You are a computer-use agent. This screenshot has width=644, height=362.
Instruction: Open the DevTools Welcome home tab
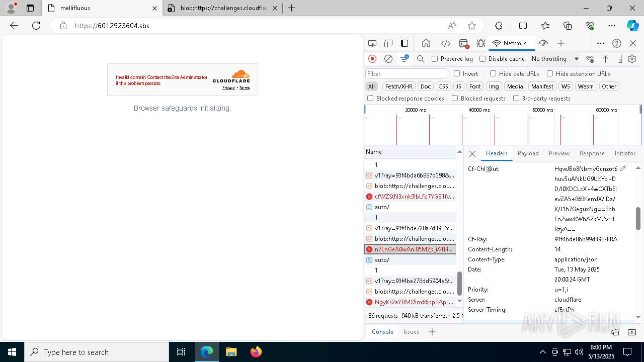426,43
